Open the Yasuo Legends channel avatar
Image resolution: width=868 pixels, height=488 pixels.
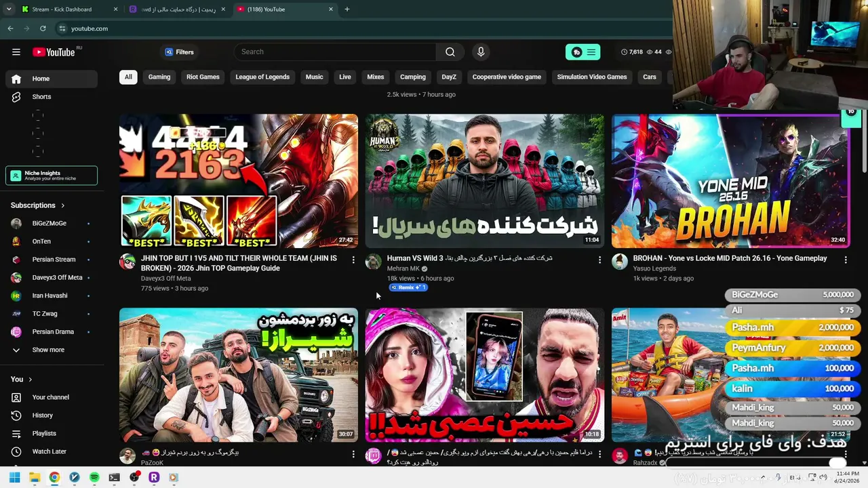[620, 262]
